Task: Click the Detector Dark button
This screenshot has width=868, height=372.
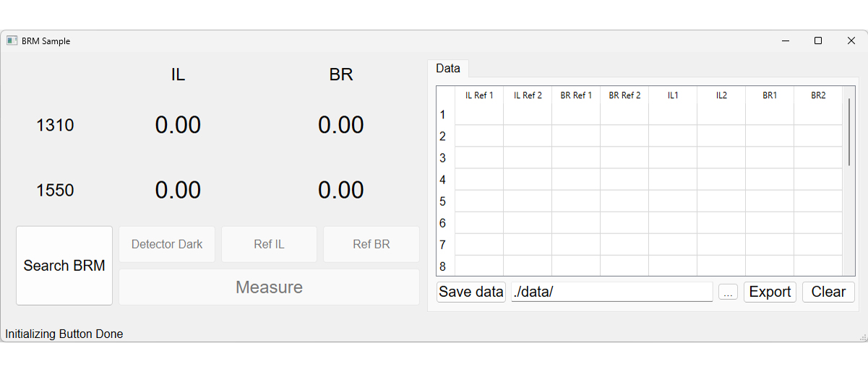Action: click(x=167, y=244)
